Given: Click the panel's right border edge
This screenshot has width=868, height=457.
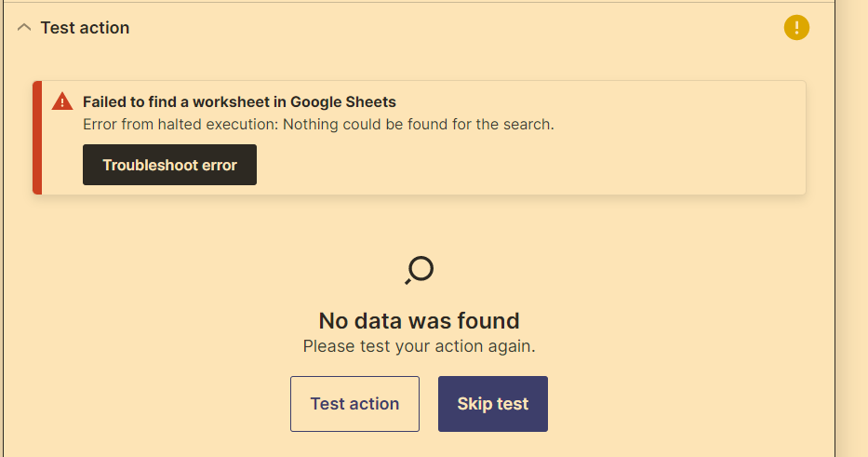Looking at the screenshot, I should (835, 228).
